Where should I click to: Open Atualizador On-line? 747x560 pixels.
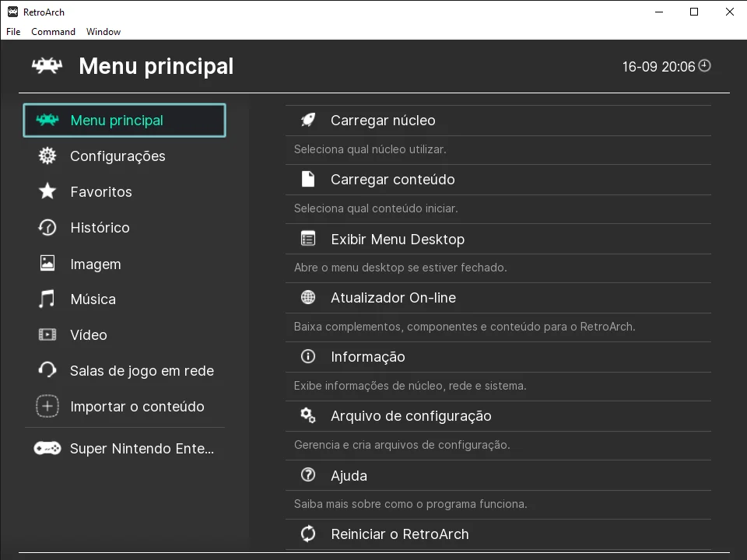click(498, 298)
